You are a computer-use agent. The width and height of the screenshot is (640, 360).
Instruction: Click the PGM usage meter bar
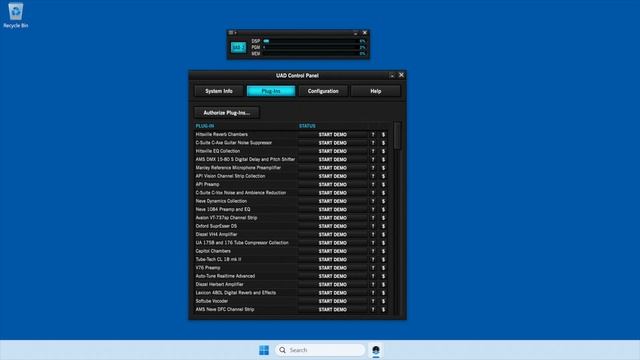[311, 47]
